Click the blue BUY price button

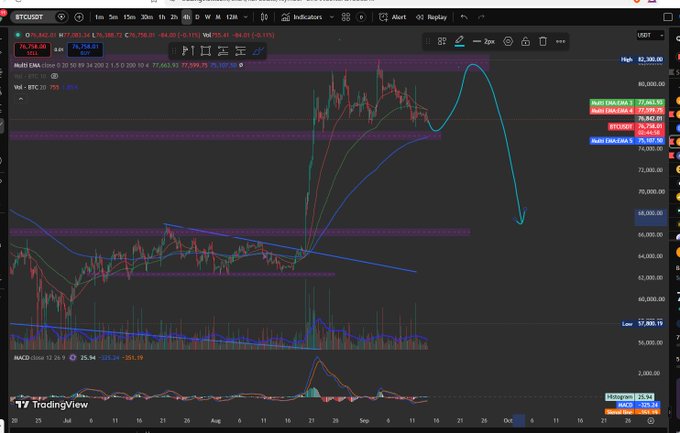85,49
